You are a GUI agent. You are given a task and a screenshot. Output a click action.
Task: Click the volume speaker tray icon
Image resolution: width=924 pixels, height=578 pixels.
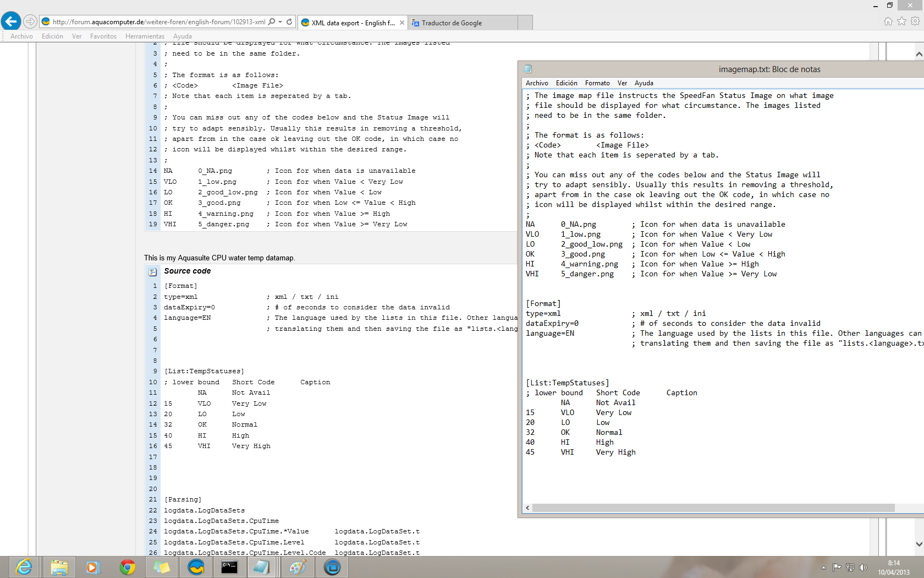click(864, 568)
